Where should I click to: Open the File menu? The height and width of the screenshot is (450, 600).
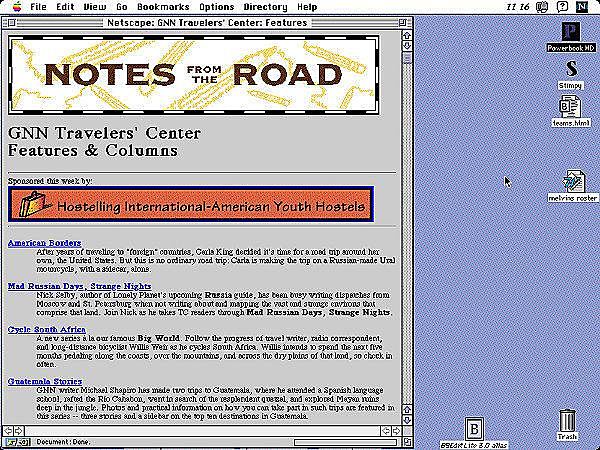pyautogui.click(x=38, y=7)
